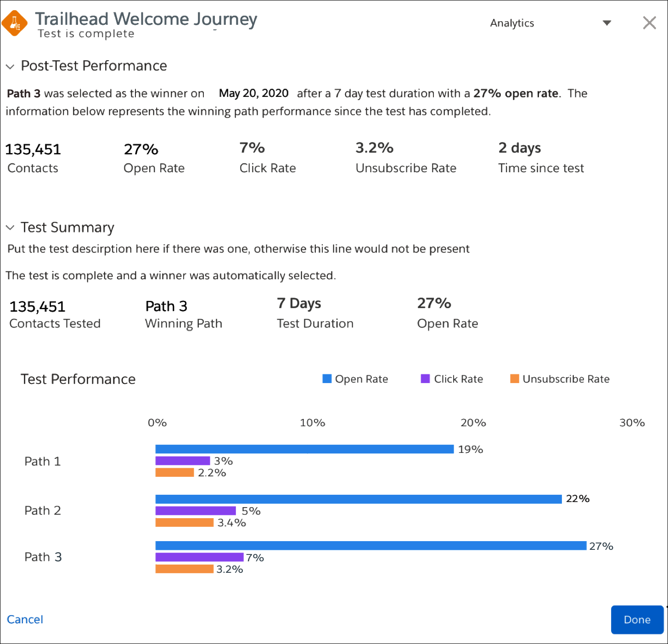Click the orange Path Optimizer flask icon
This screenshot has width=668, height=644.
pos(15,23)
